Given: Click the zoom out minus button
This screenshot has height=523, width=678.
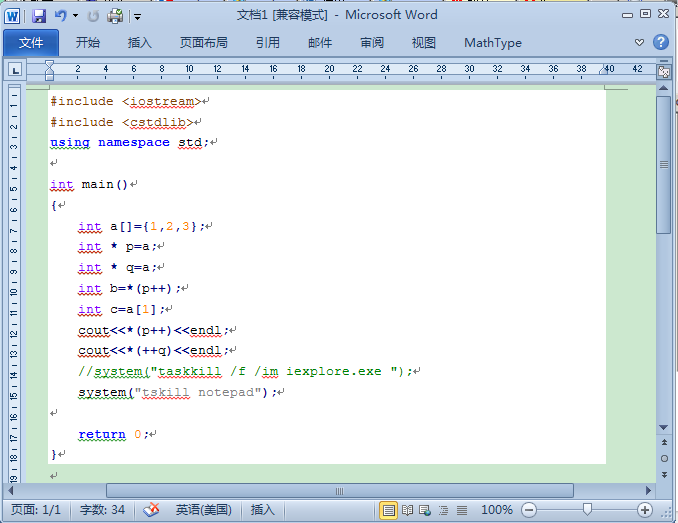Looking at the screenshot, I should point(528,510).
